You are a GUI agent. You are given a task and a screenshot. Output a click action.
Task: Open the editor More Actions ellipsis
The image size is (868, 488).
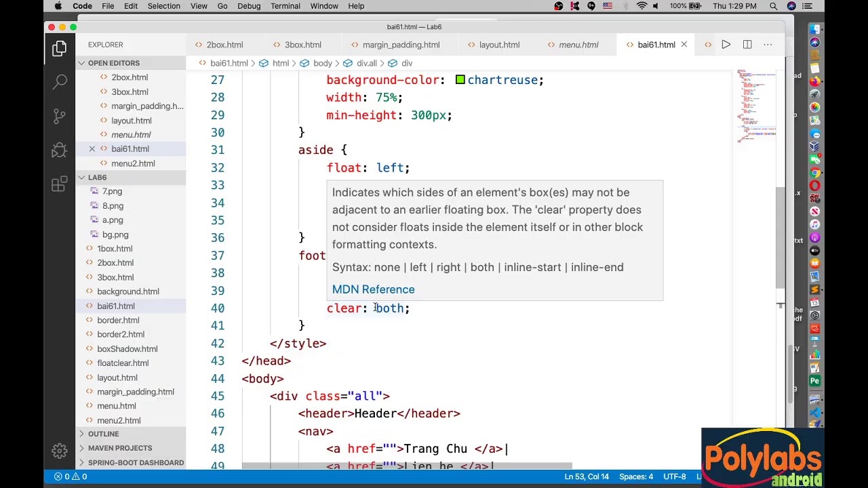coord(768,45)
